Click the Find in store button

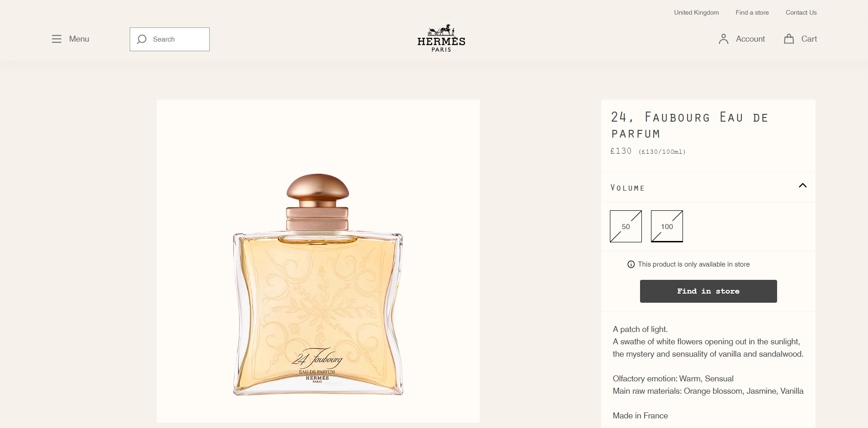pos(708,291)
